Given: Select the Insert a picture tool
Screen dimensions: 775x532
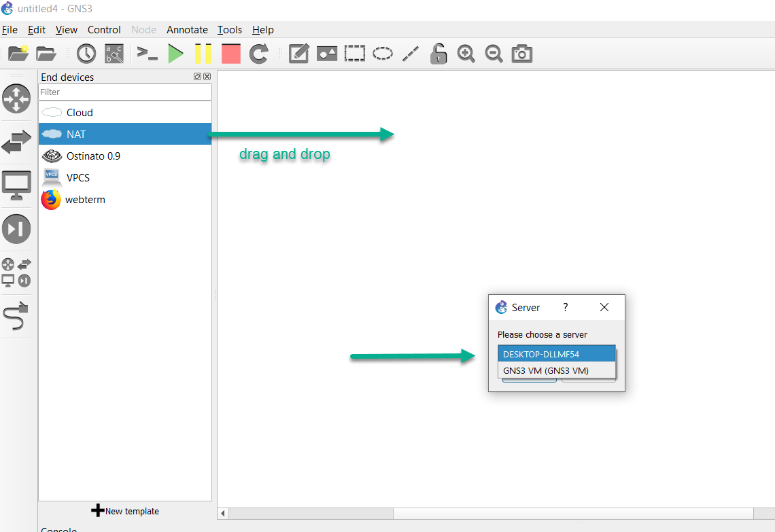Looking at the screenshot, I should click(327, 54).
